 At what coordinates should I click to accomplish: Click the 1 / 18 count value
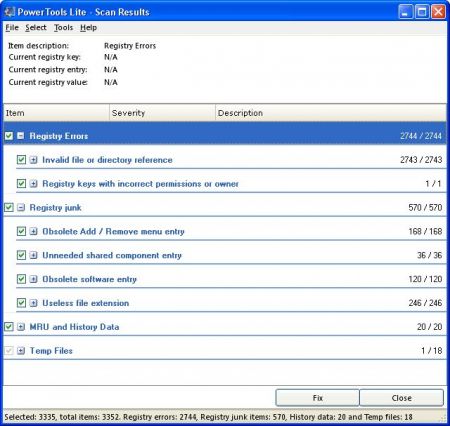pos(431,351)
